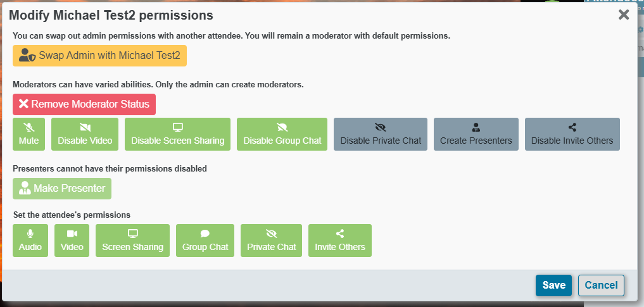This screenshot has height=307, width=644.
Task: Close the Modify permissions dialog
Action: (x=624, y=15)
